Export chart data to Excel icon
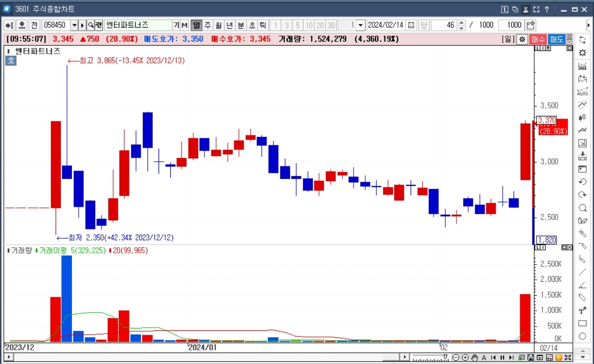The width and height of the screenshot is (594, 364). point(522,357)
